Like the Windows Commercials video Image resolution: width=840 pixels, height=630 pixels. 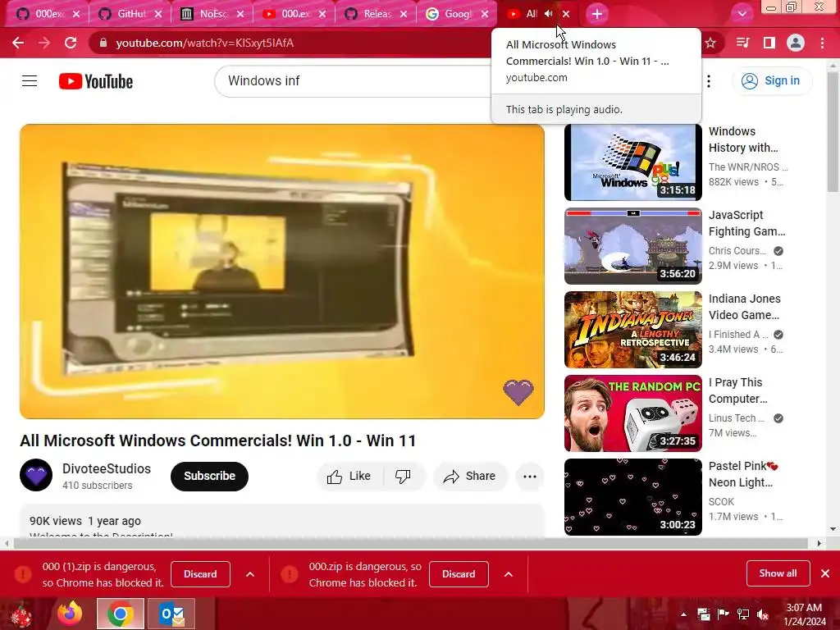349,476
